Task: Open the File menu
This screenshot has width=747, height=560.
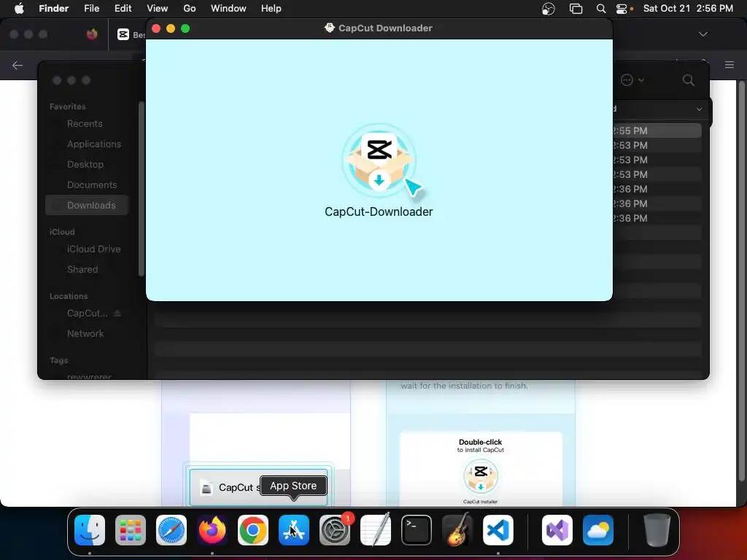Action: (91, 9)
